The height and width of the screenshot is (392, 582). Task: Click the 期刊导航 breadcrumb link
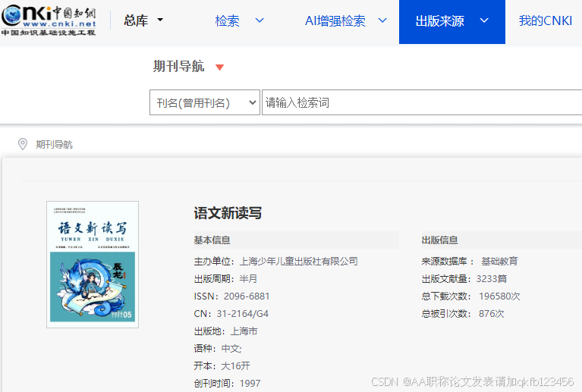point(54,144)
